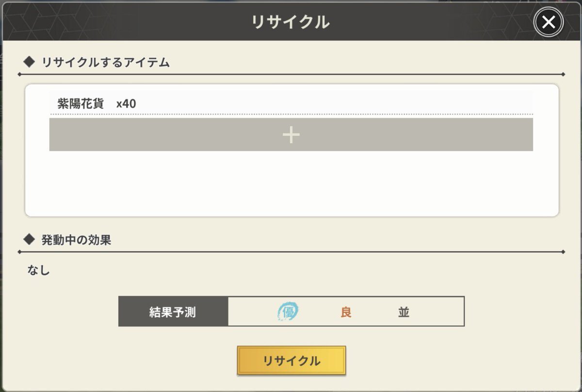The image size is (582, 392).
Task: Click the result prediction box between 良 and 並
Action: tap(374, 312)
